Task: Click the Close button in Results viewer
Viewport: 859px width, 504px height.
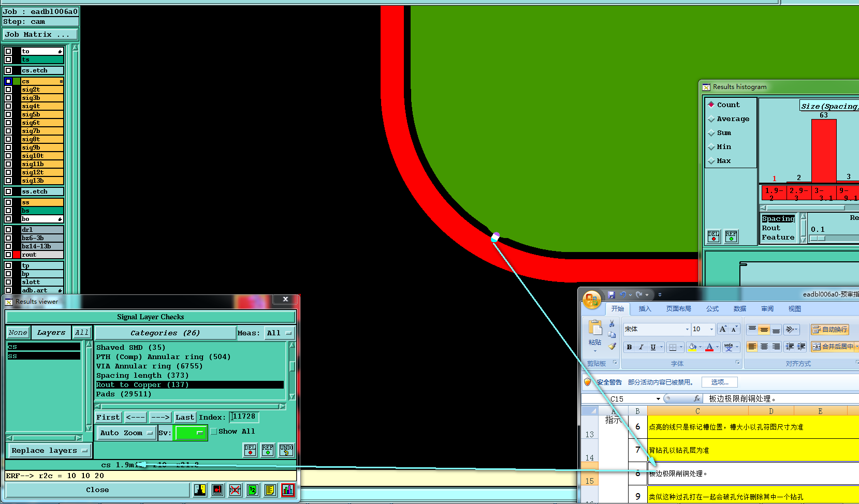Action: tap(97, 490)
